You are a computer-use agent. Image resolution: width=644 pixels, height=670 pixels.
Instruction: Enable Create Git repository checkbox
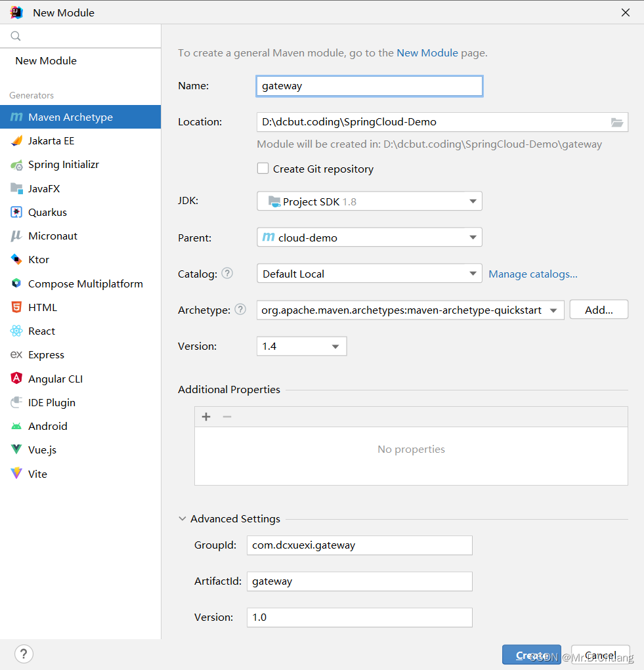263,169
